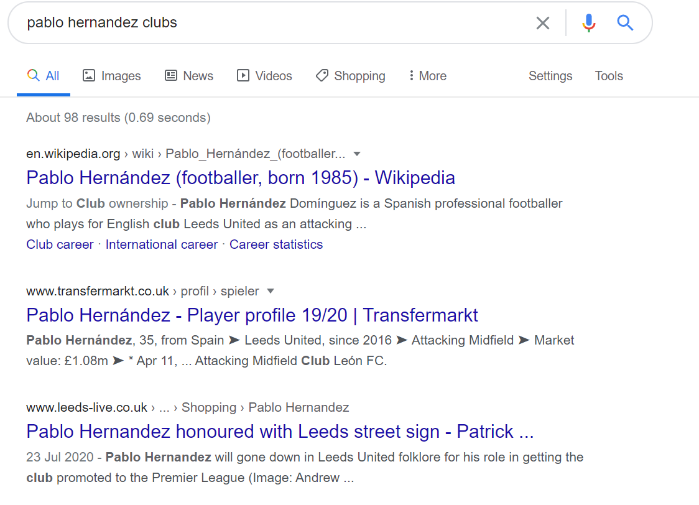699x505 pixels.
Task: Click the News tab newspaper icon
Action: click(x=171, y=75)
